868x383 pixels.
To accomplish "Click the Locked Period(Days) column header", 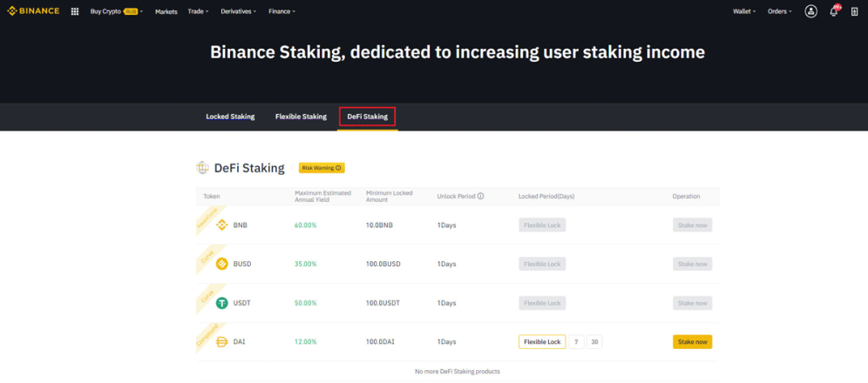I will (548, 196).
